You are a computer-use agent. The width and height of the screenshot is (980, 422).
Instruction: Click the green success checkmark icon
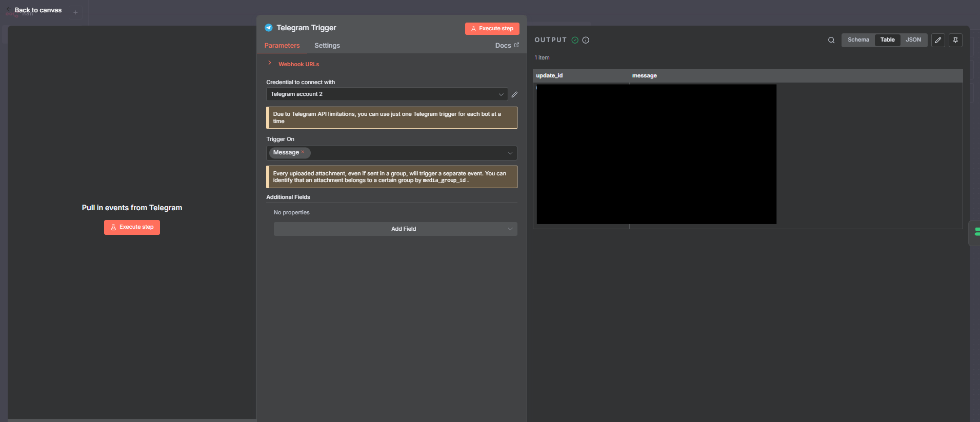coord(575,40)
